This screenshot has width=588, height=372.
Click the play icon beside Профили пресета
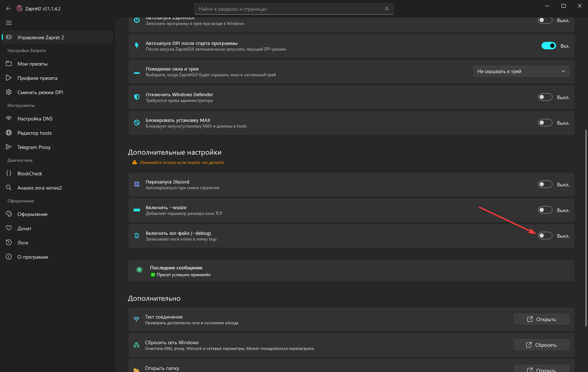coord(9,78)
